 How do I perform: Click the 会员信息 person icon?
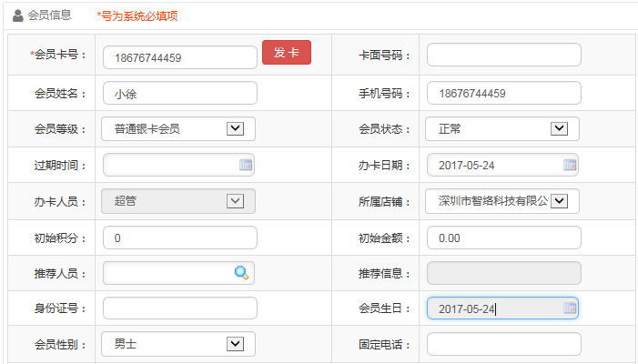coord(18,15)
